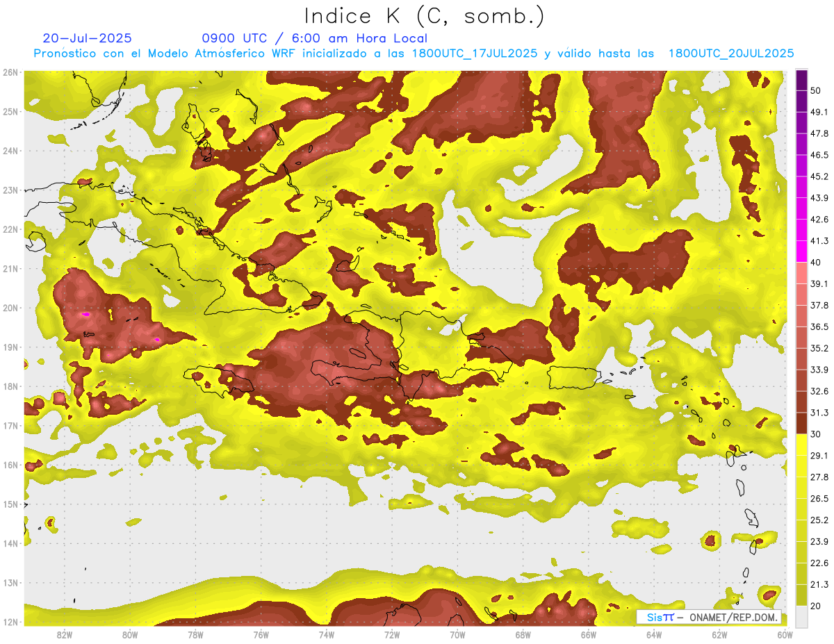Select the '20-Jul-2025' date text
The width and height of the screenshot is (834, 644).
[x=87, y=38]
